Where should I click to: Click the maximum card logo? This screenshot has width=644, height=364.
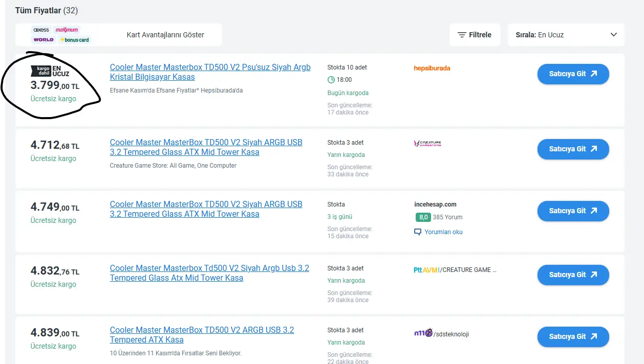click(x=67, y=30)
